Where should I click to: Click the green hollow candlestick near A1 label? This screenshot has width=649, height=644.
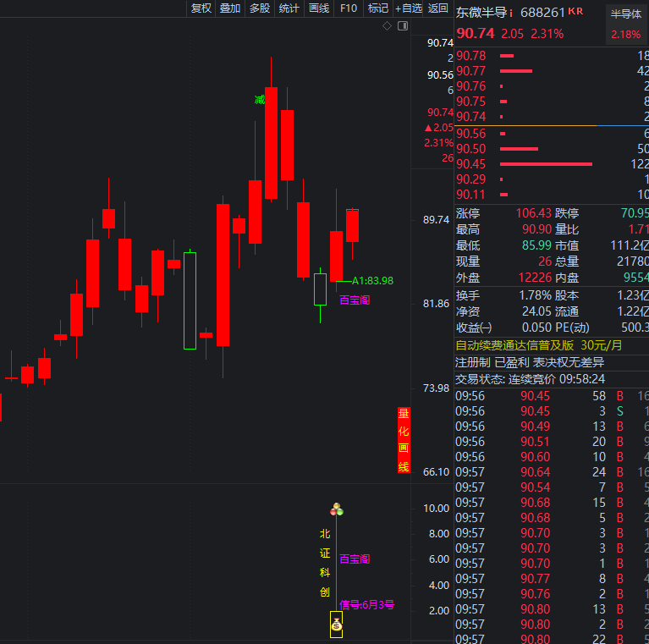tap(321, 289)
